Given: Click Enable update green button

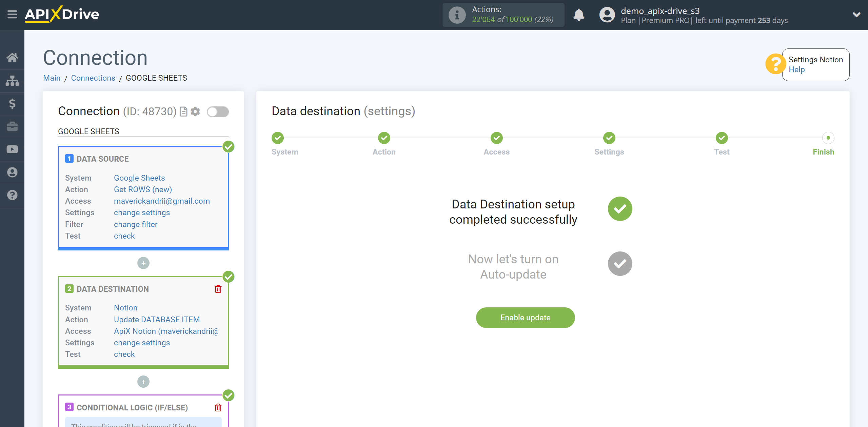Looking at the screenshot, I should [525, 318].
